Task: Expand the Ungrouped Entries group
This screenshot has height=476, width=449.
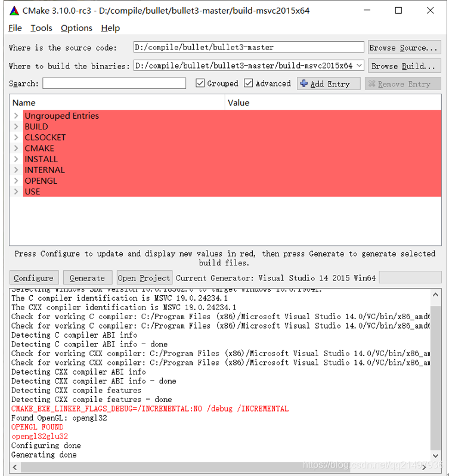Action: (16, 116)
